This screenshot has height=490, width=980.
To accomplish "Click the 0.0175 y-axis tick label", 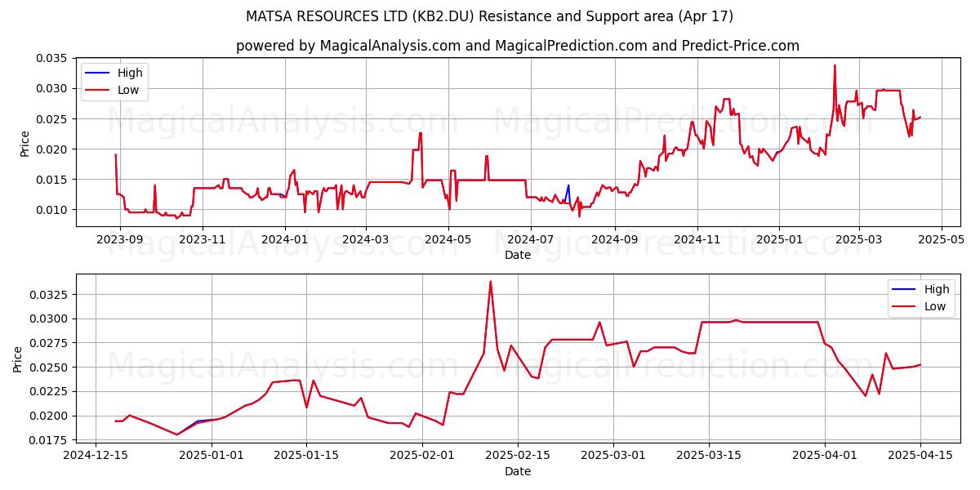I will tap(51, 439).
